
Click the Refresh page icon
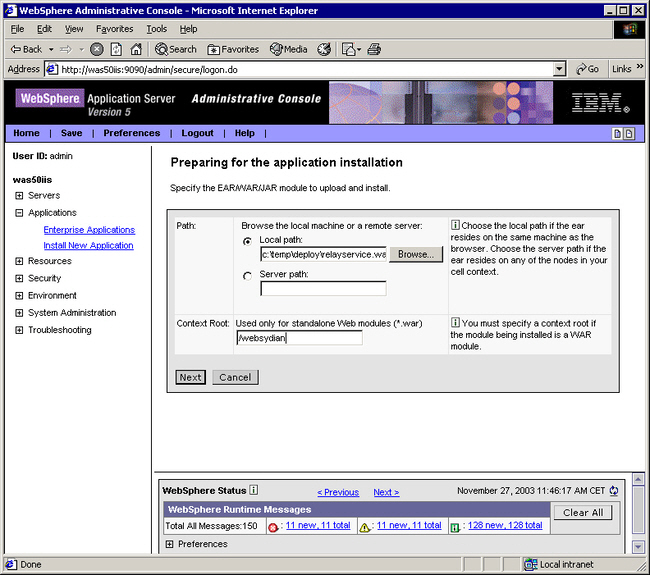116,49
